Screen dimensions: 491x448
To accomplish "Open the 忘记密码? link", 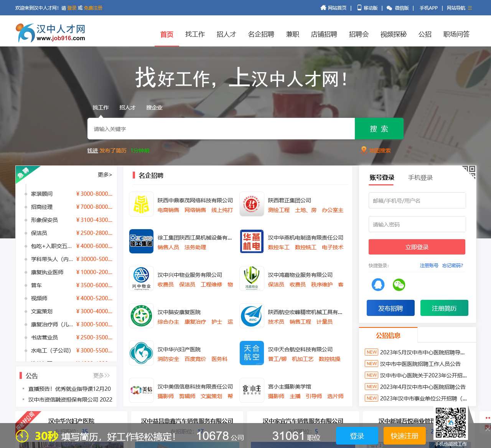I will (453, 265).
